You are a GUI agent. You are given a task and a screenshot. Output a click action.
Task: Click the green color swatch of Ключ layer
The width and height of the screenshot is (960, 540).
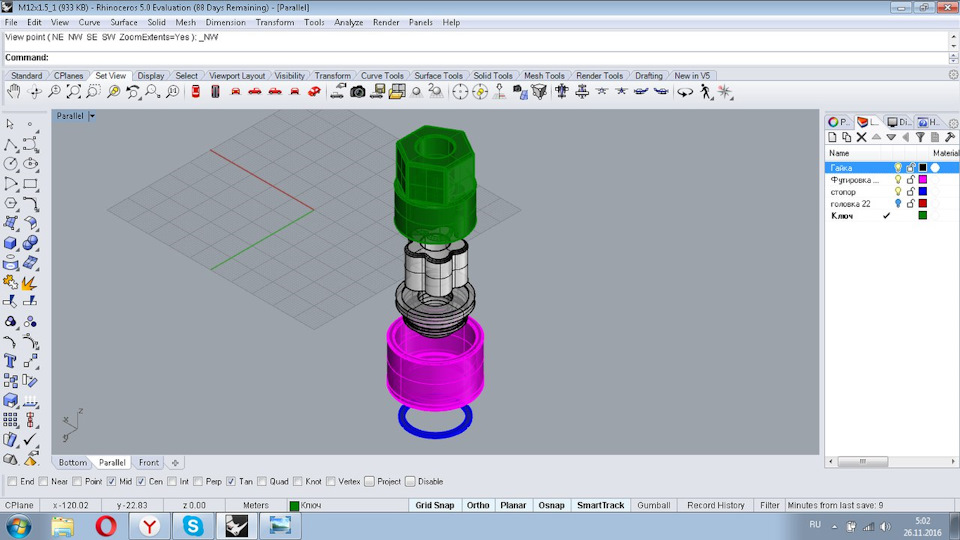coord(923,216)
